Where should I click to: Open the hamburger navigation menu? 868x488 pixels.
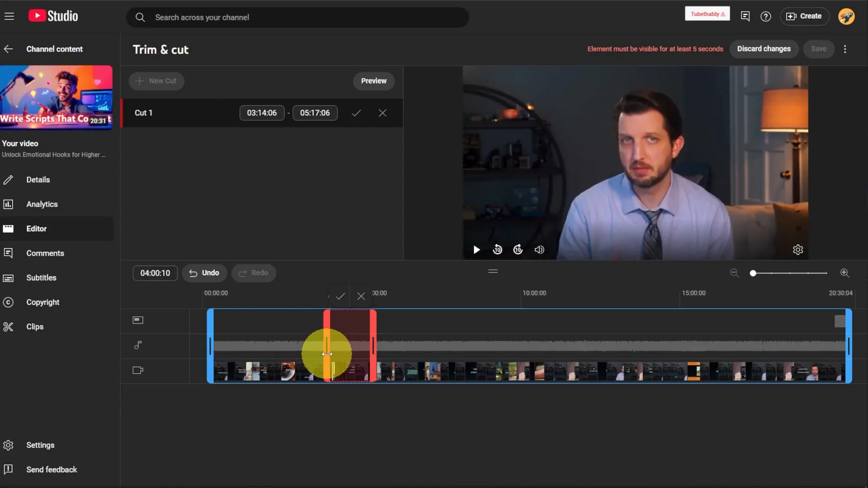(x=9, y=16)
